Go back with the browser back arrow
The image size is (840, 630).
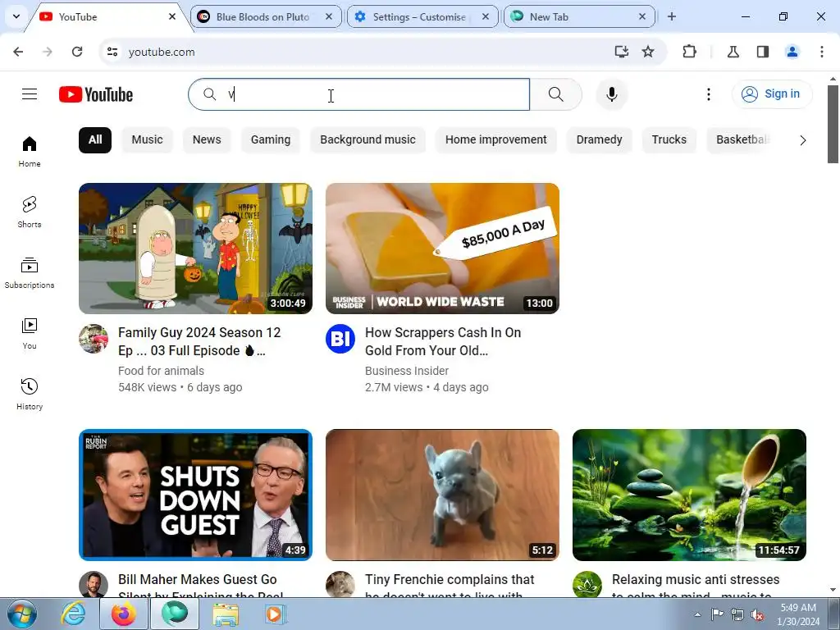click(18, 52)
